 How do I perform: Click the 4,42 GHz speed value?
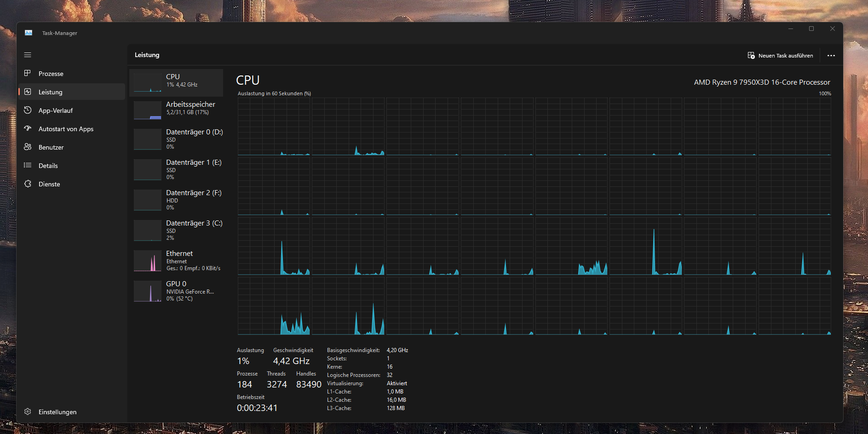[x=291, y=361]
